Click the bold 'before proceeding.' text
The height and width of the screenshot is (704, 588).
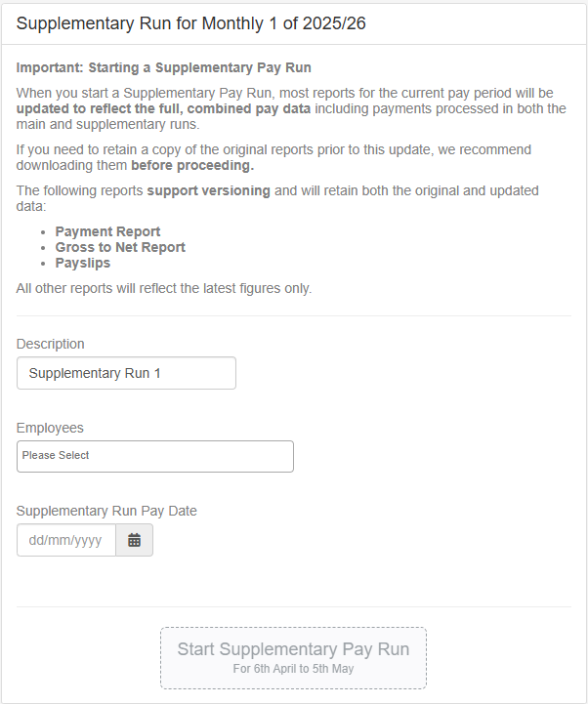(192, 165)
